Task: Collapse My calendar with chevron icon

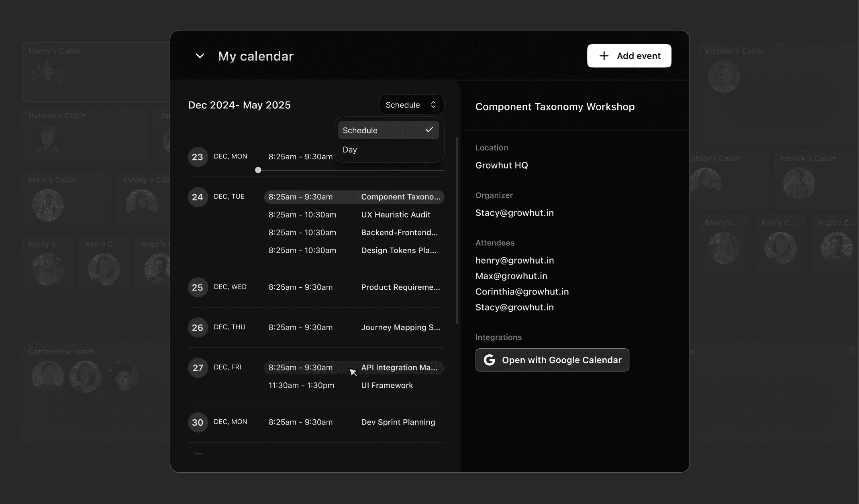Action: click(x=200, y=56)
